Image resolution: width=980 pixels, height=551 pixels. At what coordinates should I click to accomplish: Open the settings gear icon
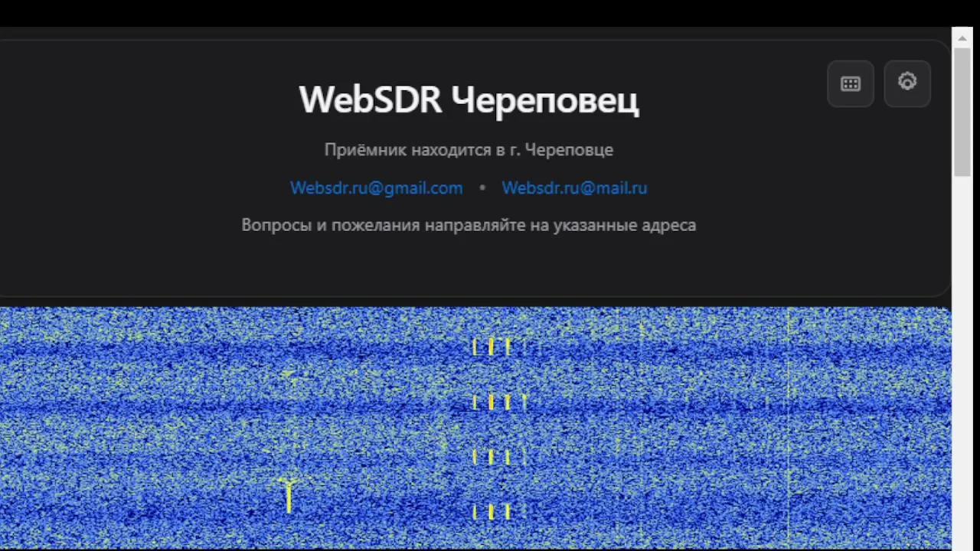(x=907, y=83)
